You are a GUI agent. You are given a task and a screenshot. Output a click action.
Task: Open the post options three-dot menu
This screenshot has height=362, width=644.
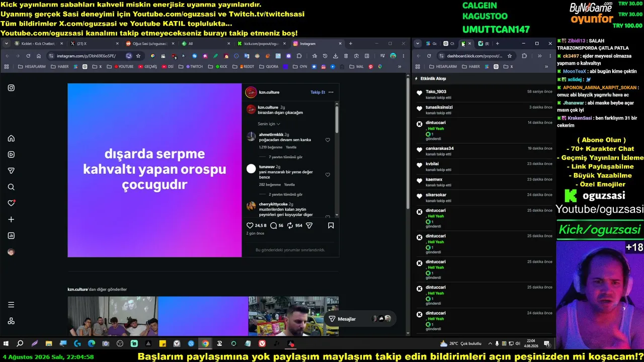click(331, 92)
